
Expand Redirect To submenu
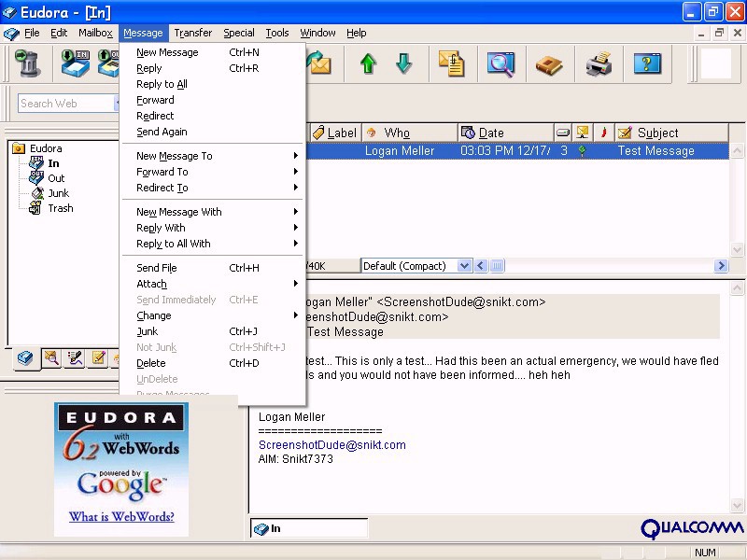[x=214, y=188]
